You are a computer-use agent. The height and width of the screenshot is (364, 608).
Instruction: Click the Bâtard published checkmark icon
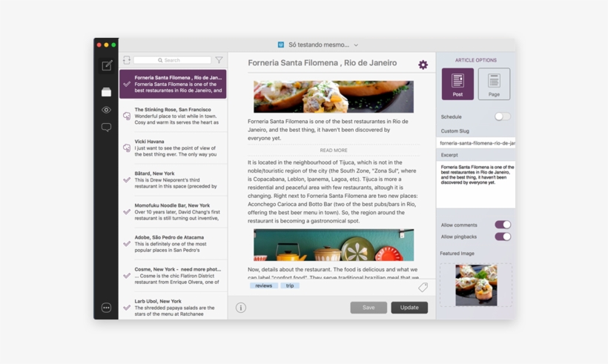click(127, 180)
